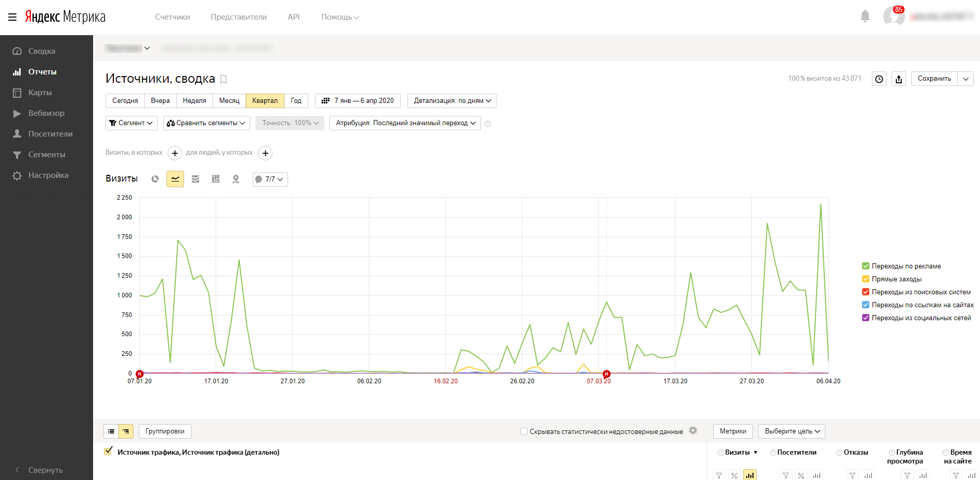Switch chart to stacked area view

[x=195, y=179]
